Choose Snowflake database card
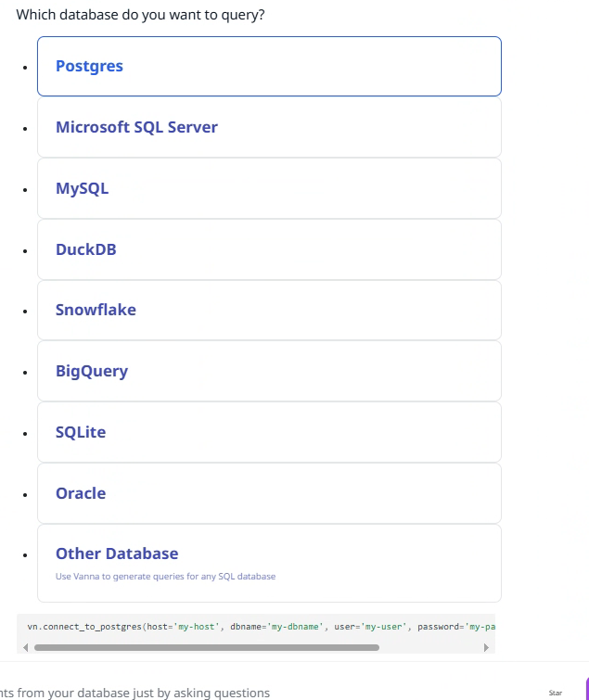The image size is (589, 700). coord(269,311)
